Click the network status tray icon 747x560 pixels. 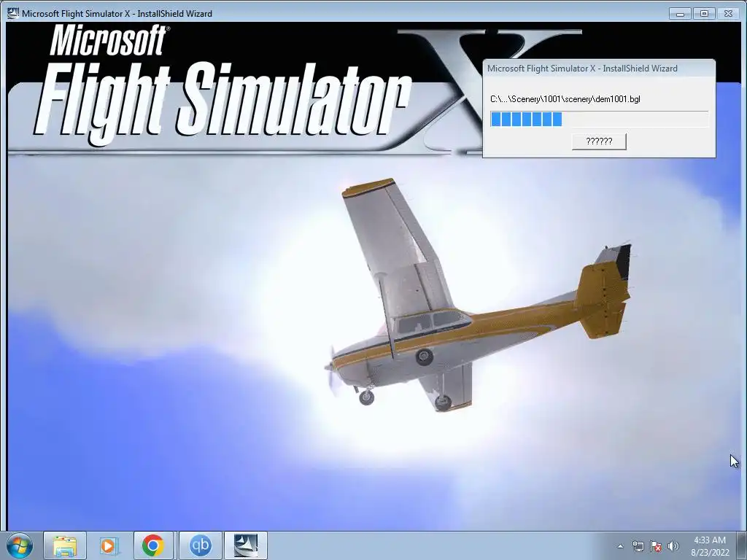coord(638,546)
